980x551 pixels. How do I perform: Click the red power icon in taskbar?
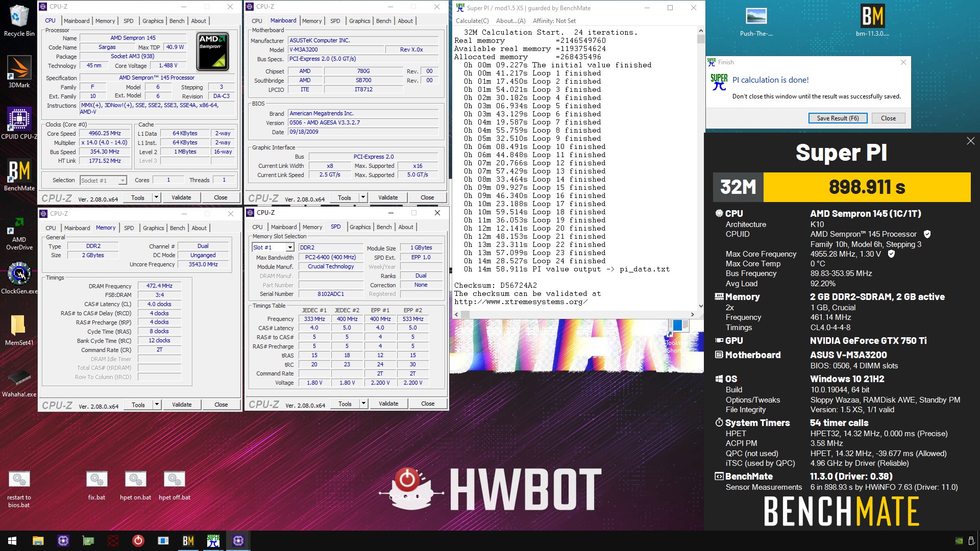point(138,541)
